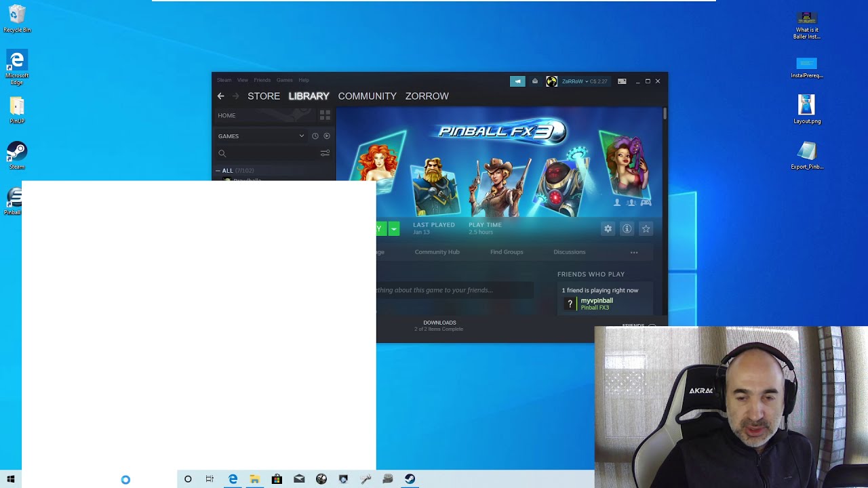
Task: Open advanced library filter settings
Action: point(325,153)
